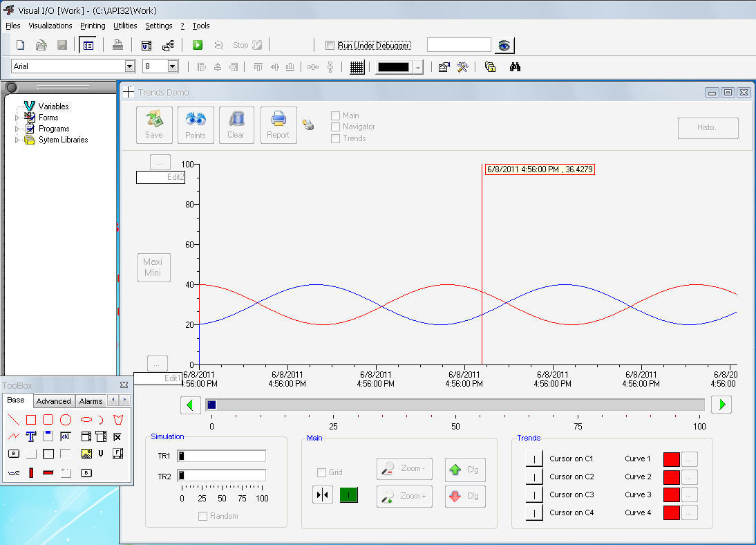Select the Arc shape tool
Screen dimensions: 756x545
pyautogui.click(x=101, y=420)
